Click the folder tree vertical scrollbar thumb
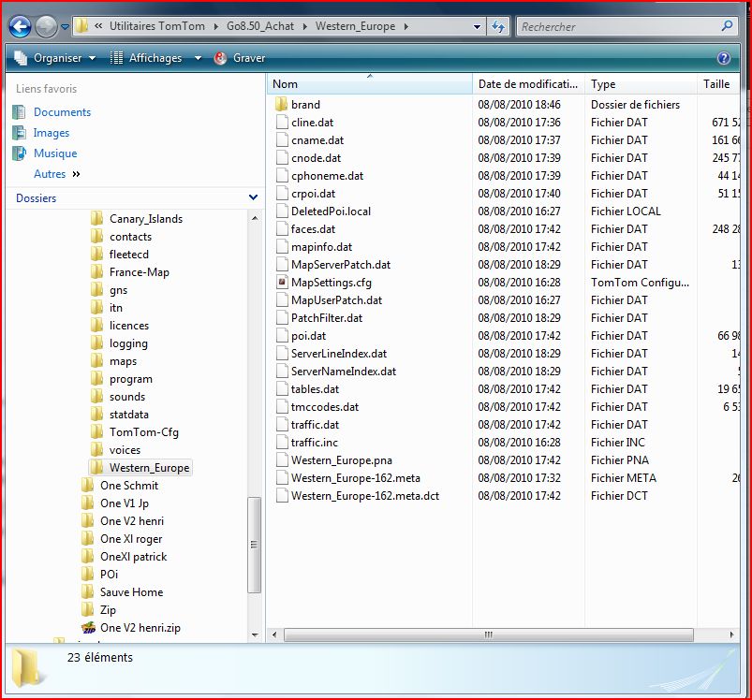Screen dimensions: 752x700 [x=254, y=546]
